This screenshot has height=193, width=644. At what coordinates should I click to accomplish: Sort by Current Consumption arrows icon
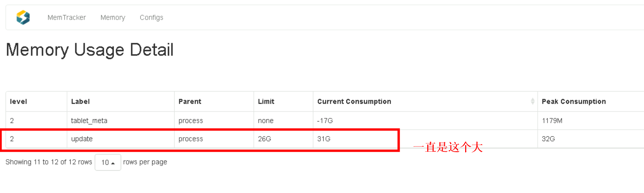pos(532,101)
